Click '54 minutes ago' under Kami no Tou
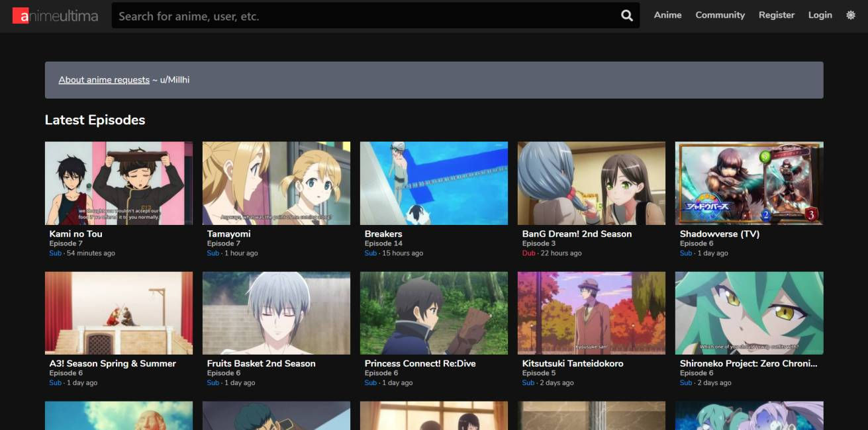Viewport: 868px width, 430px height. pos(91,253)
